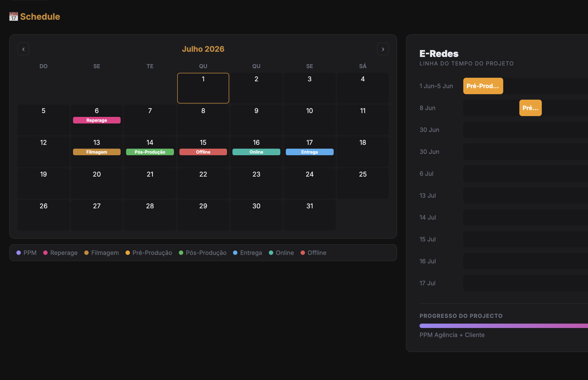Click the 13 Jul timeline date
Screen dimensions: 588x380
[428, 195]
